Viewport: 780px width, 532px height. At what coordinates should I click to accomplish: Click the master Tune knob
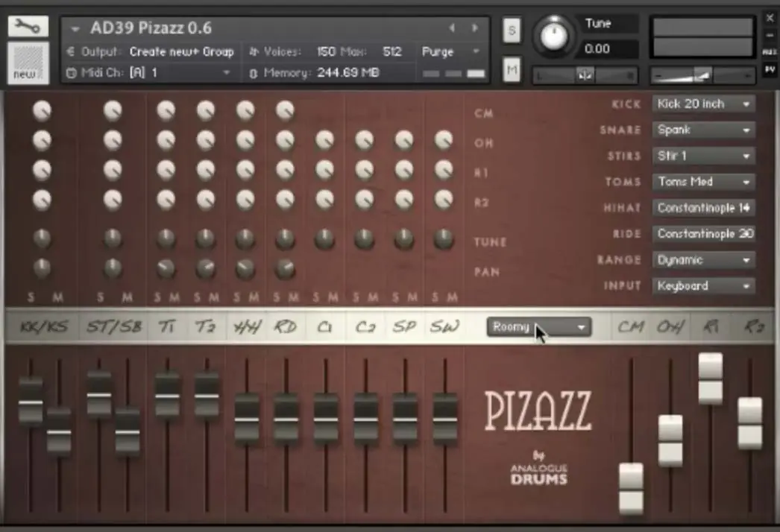[x=553, y=36]
